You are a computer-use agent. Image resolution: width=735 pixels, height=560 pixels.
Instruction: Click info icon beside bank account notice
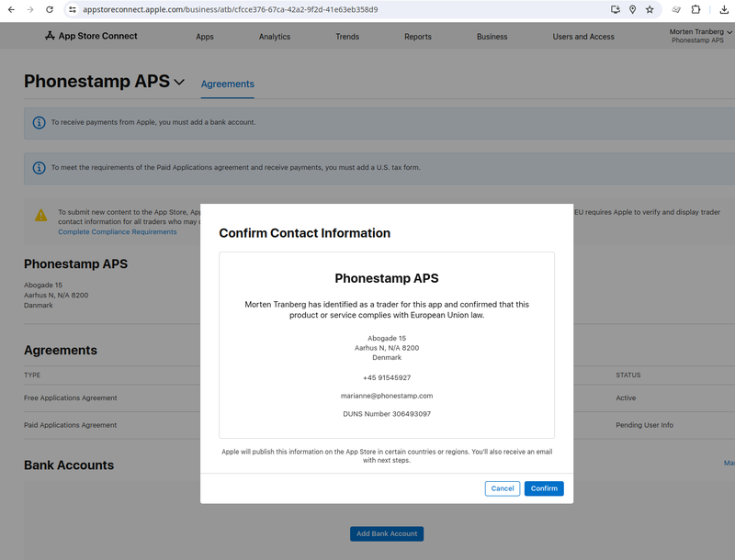[39, 123]
